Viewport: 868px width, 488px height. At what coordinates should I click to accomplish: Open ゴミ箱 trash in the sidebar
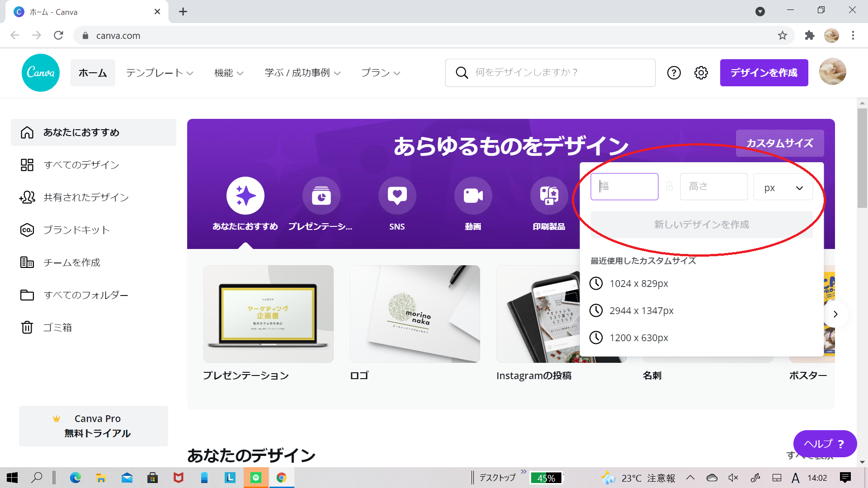click(94, 328)
